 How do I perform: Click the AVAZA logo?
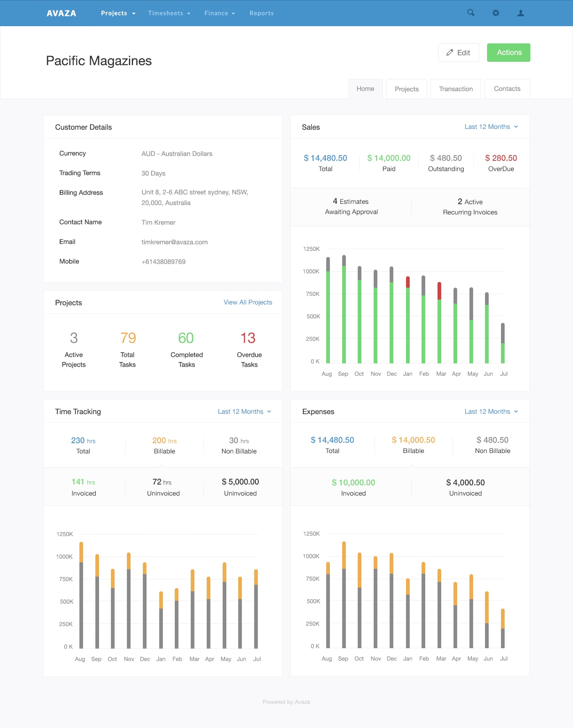(61, 13)
